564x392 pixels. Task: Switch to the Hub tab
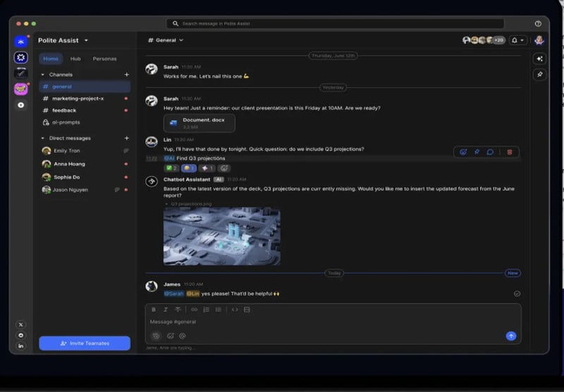pyautogui.click(x=75, y=59)
